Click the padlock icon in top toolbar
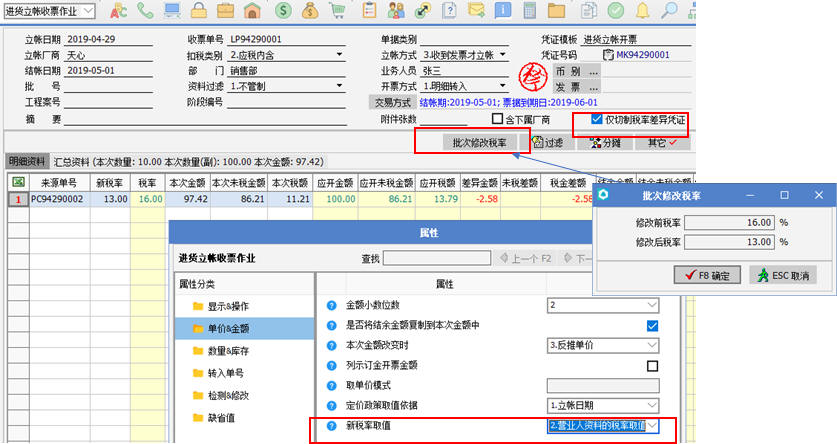837x444 pixels. pos(201,11)
